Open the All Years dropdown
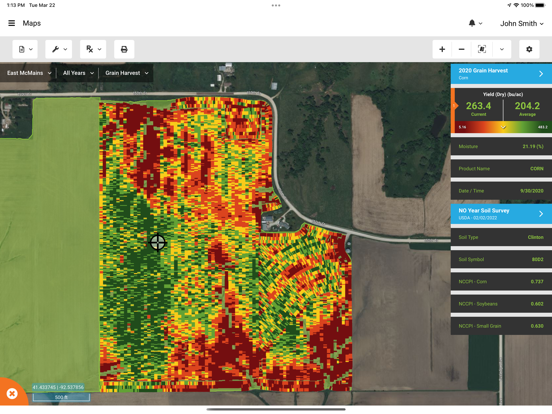The width and height of the screenshot is (552, 414). point(78,73)
